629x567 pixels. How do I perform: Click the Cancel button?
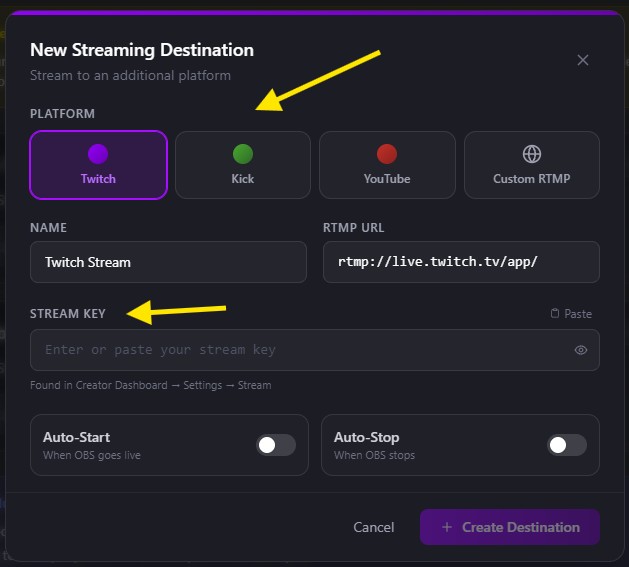[373, 527]
